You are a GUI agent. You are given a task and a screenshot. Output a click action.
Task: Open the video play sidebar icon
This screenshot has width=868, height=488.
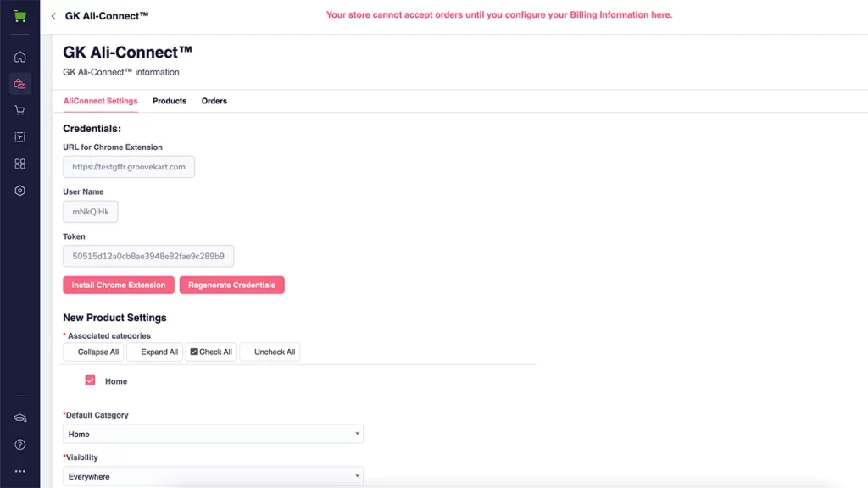coord(20,136)
